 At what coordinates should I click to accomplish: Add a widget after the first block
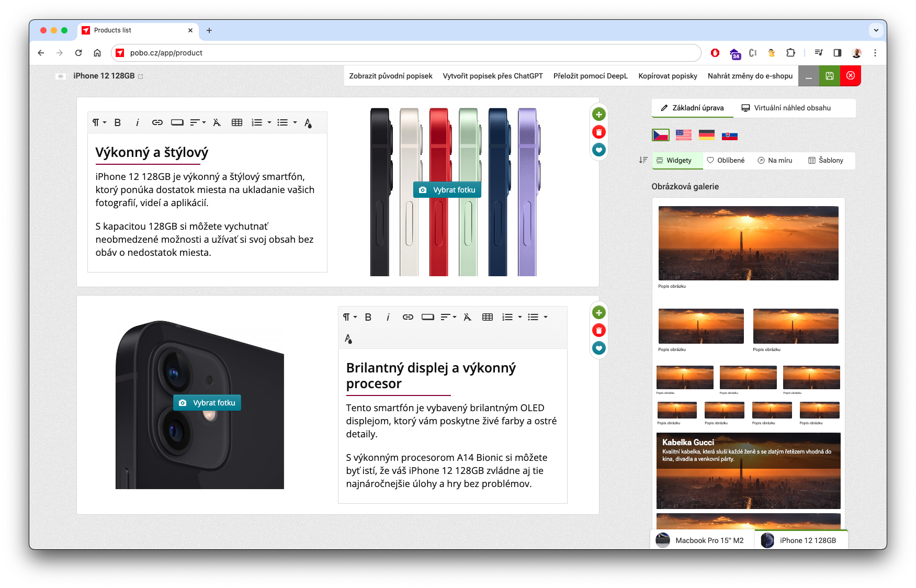click(599, 115)
